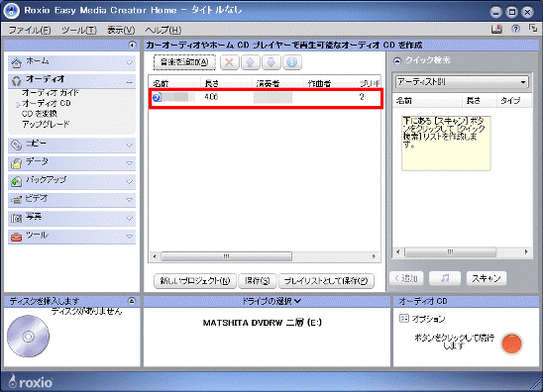Click the オーディオ headphones icon
The image size is (543, 392).
tap(16, 81)
